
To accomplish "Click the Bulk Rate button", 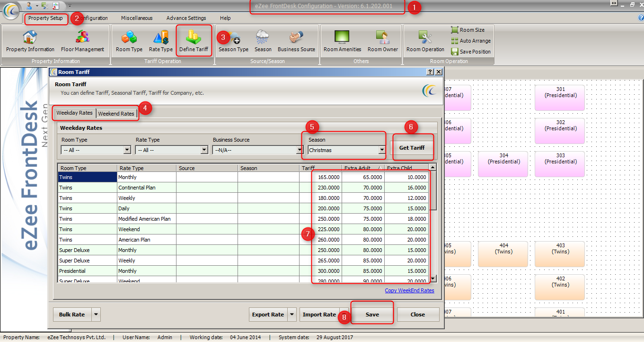I will coord(72,315).
